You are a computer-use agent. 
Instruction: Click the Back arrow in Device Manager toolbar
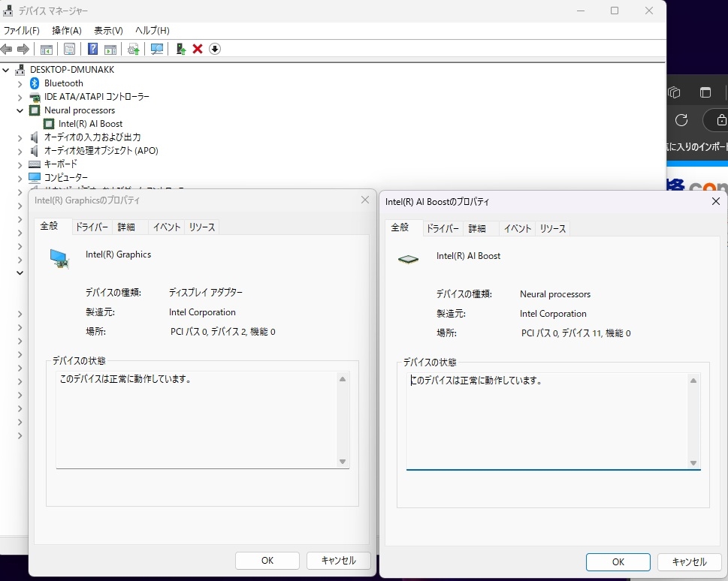pyautogui.click(x=7, y=49)
